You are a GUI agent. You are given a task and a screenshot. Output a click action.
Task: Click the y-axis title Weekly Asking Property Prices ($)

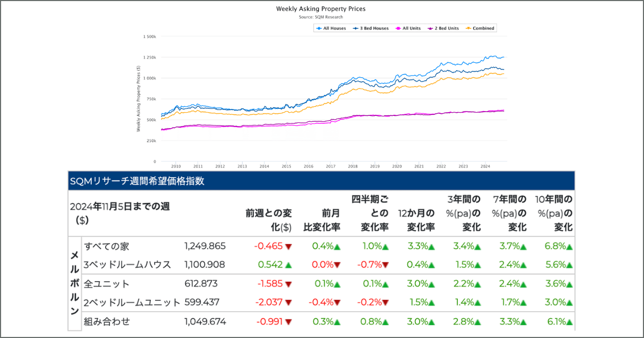coord(139,99)
